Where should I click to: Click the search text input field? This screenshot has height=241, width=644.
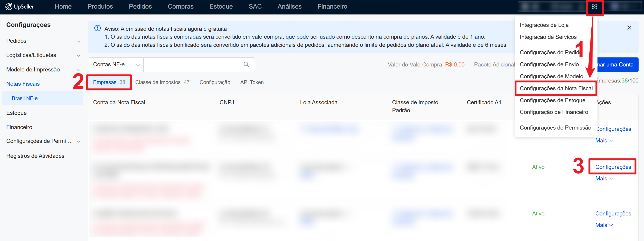click(x=192, y=65)
